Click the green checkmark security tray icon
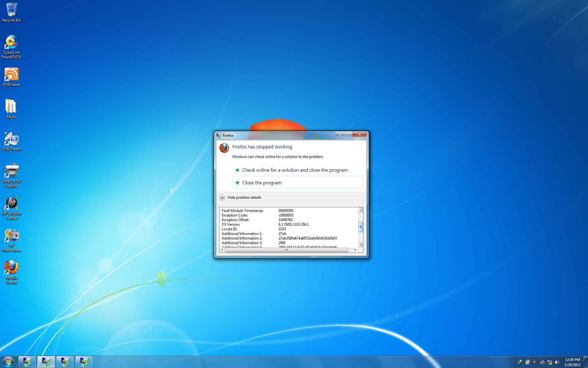Screen dimensions: 588x368 527,362
